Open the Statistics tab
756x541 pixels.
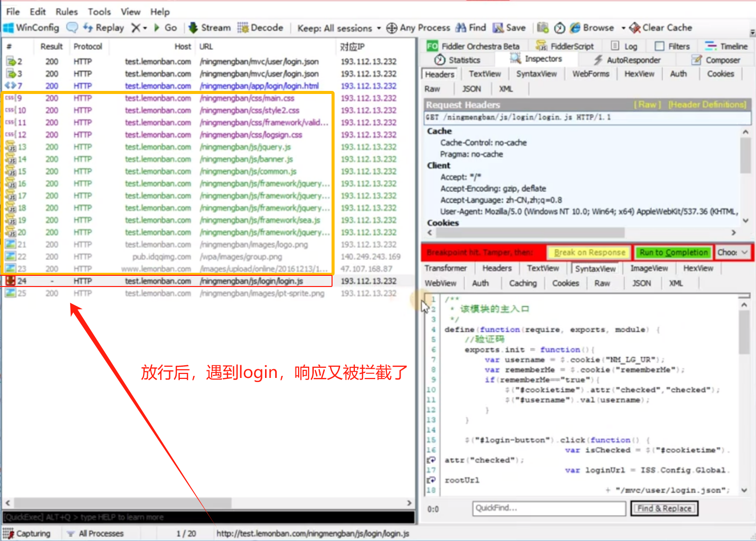tap(457, 60)
